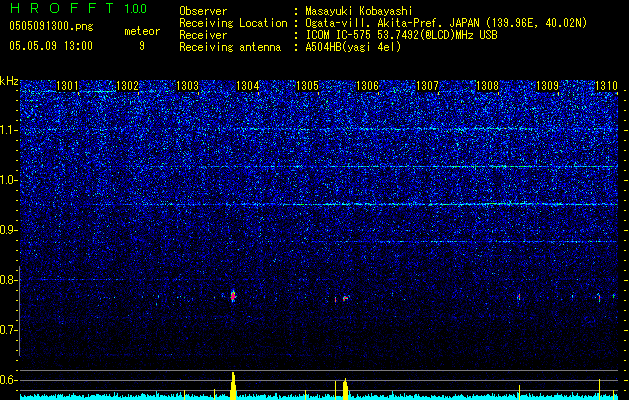Click the small meteor echo after 1308
This screenshot has height=400, width=629.
click(x=519, y=297)
